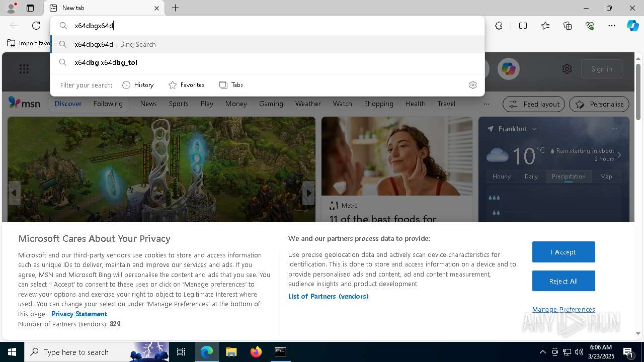Select the Hourly weather tab
644x362 pixels.
click(x=502, y=176)
